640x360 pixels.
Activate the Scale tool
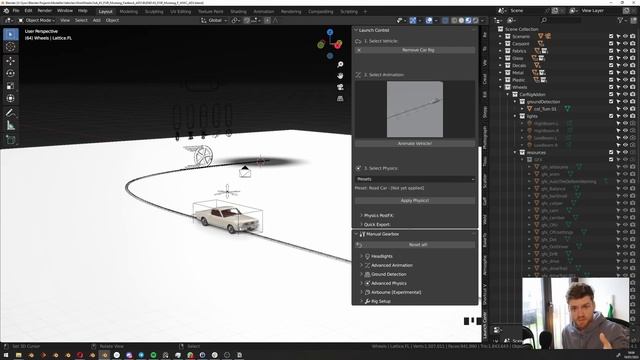pos(11,86)
